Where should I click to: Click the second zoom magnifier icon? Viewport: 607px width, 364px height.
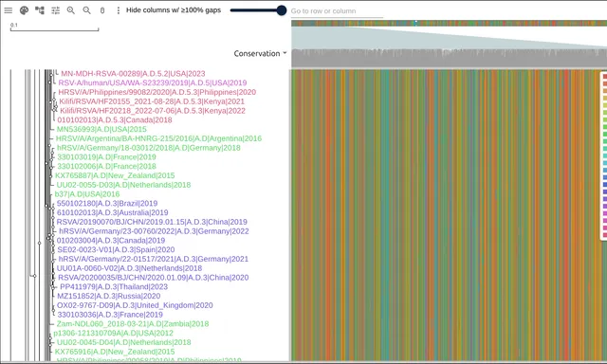click(86, 10)
